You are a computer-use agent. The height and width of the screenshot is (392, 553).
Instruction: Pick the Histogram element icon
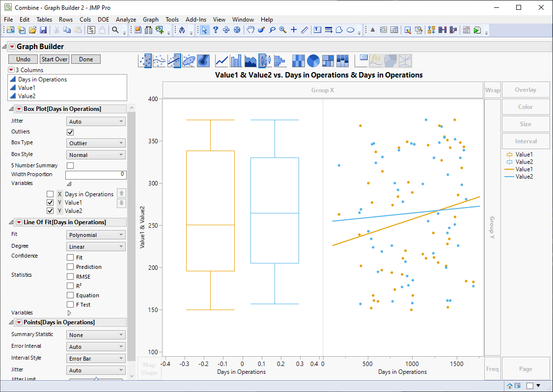click(280, 61)
